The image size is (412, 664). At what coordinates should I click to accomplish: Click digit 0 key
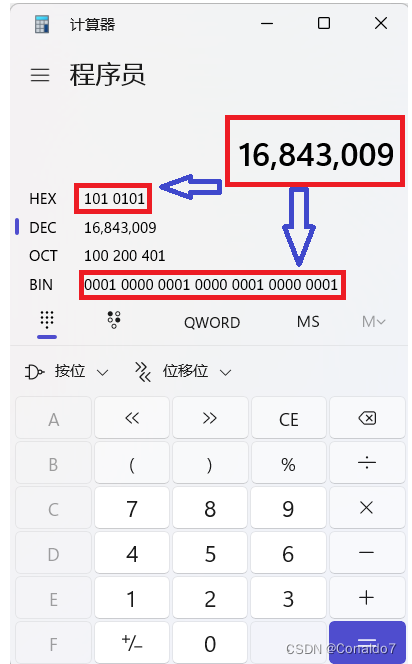coord(210,642)
